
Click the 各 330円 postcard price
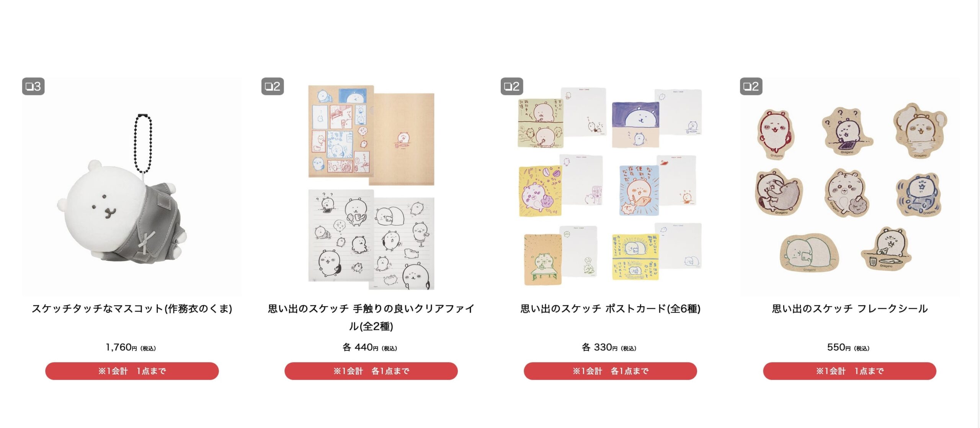point(609,348)
